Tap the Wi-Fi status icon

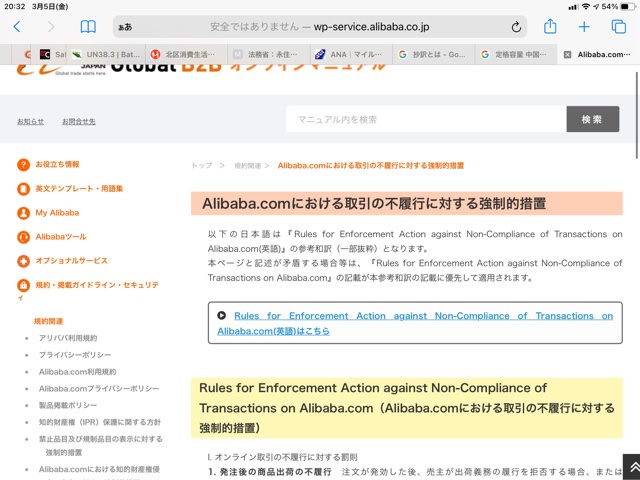pos(586,7)
